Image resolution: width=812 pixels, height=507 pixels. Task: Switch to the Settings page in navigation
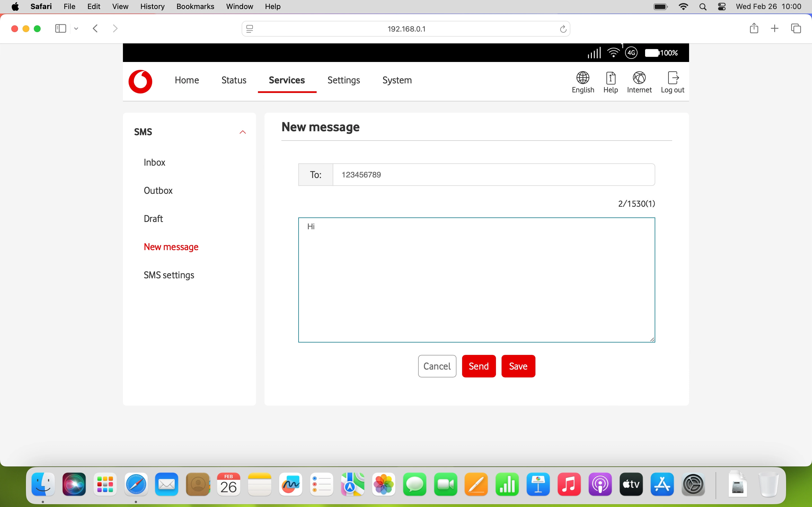click(x=344, y=80)
